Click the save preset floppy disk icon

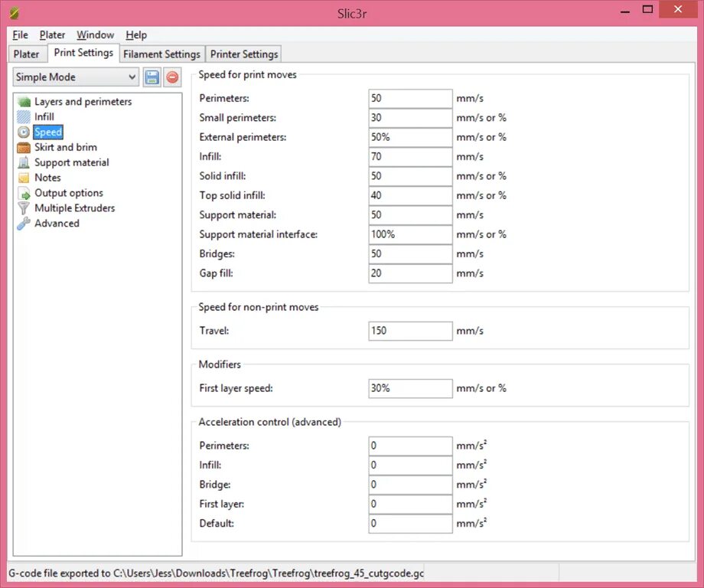152,77
